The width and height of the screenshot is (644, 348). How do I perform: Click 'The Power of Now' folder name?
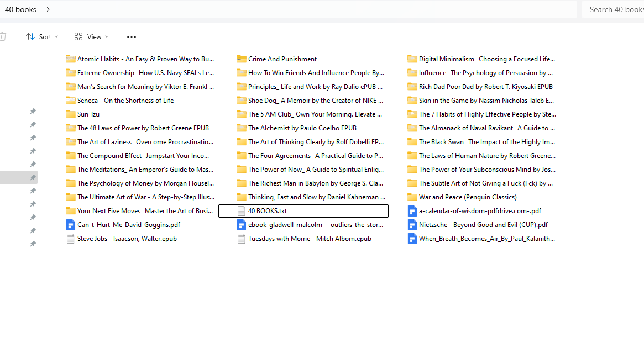pos(316,170)
